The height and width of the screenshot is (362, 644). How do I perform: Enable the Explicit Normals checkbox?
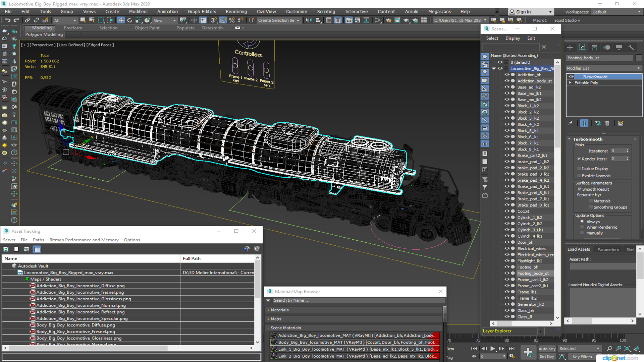(x=579, y=176)
